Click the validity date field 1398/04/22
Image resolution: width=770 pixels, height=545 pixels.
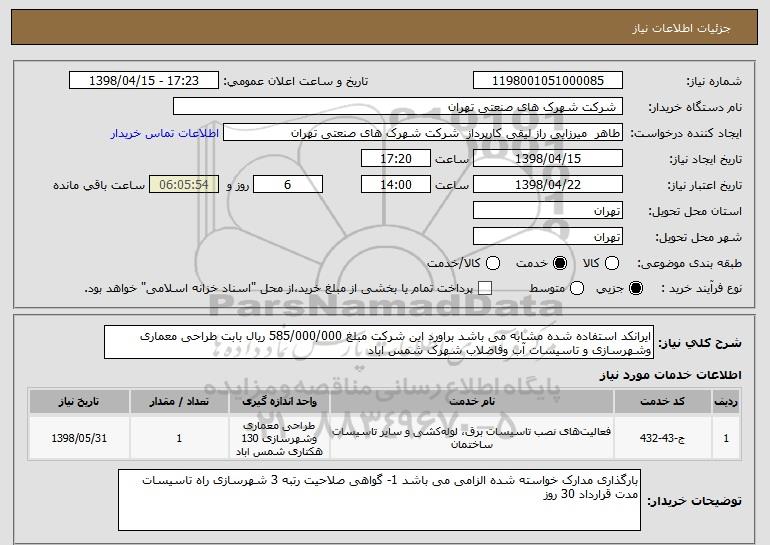click(x=548, y=185)
